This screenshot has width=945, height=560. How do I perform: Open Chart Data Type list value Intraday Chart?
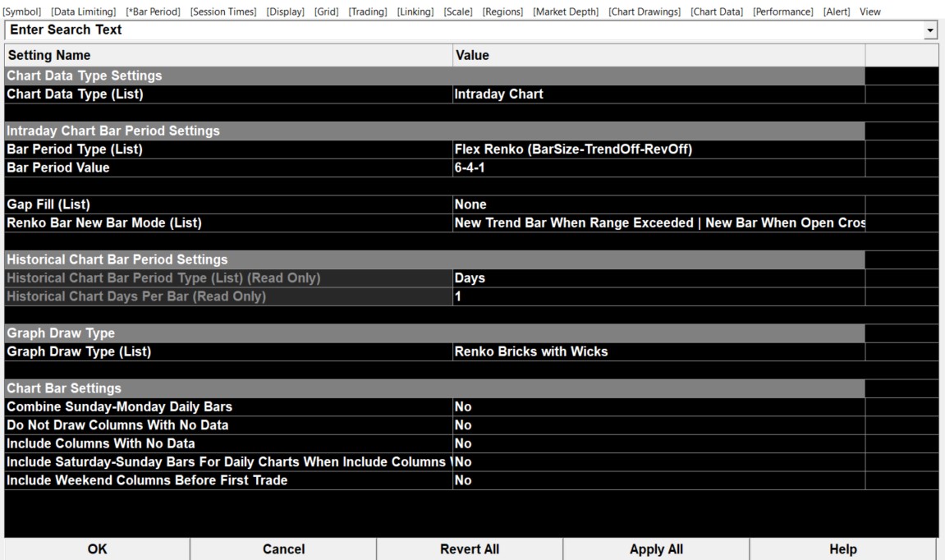[x=658, y=94]
